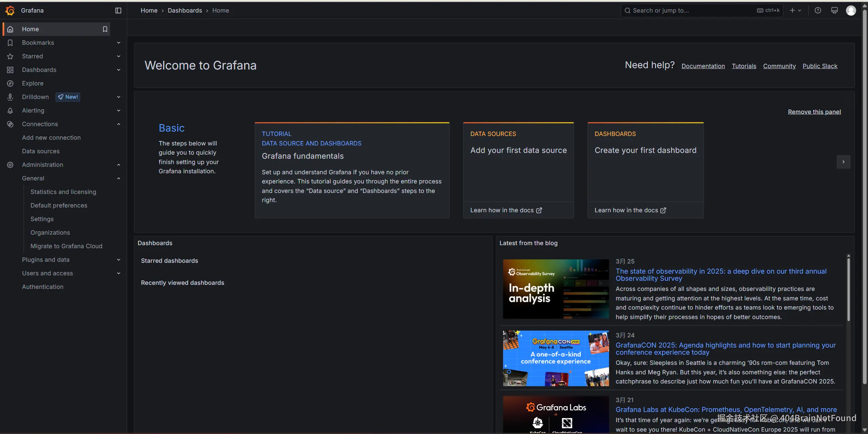Click the Dashboards breadcrumb link
The width and height of the screenshot is (868, 434).
tap(185, 11)
